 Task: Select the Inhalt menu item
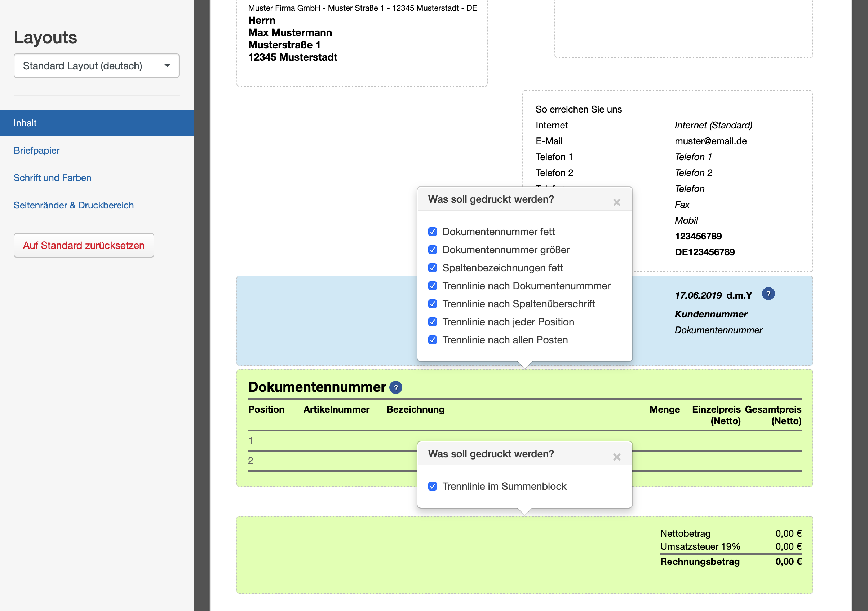tap(97, 123)
